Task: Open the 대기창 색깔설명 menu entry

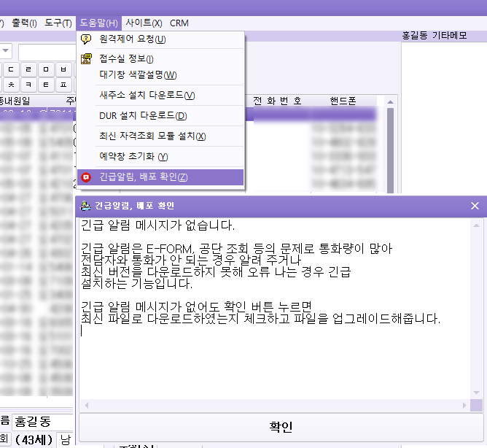Action: coord(138,74)
